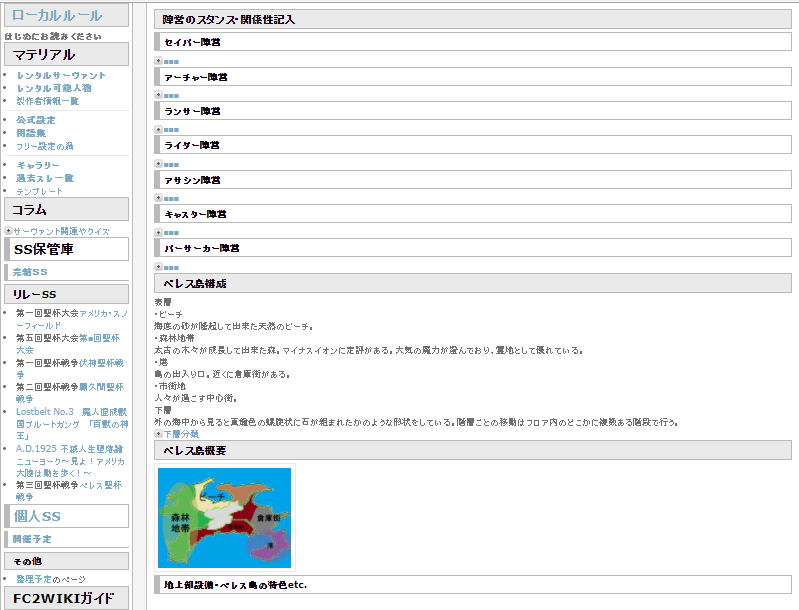The height and width of the screenshot is (610, 799).
Task: Open the 用語集 glossary link
Action: pos(31,133)
